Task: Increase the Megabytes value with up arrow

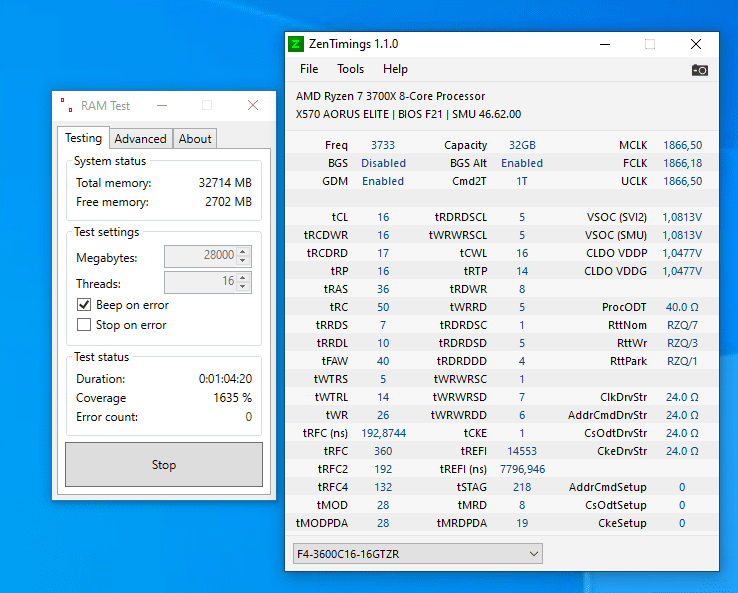Action: point(243,251)
